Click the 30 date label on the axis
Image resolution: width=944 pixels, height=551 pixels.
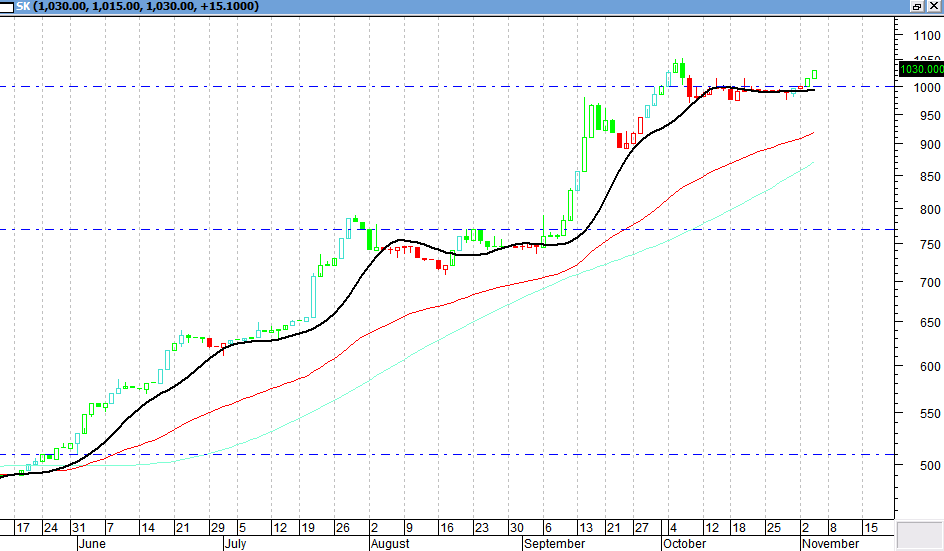click(517, 528)
